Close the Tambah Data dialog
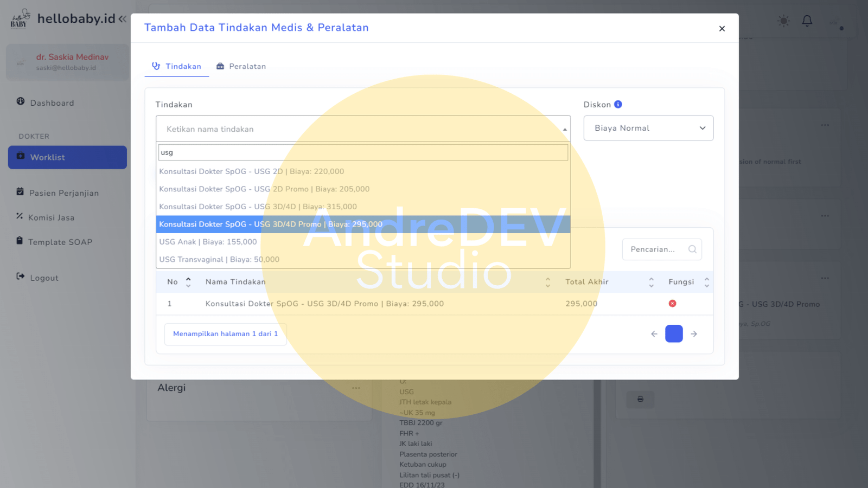Screen dimensions: 868x488 [x=722, y=29]
